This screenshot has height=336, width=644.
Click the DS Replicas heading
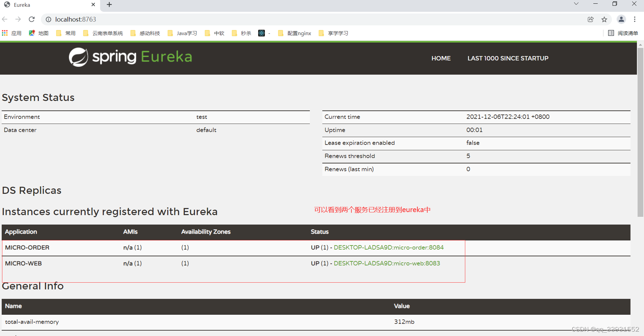(32, 190)
